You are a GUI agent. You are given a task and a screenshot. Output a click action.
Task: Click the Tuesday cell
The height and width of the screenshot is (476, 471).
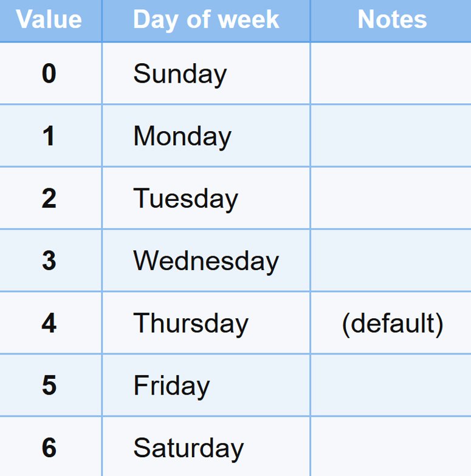[185, 199]
